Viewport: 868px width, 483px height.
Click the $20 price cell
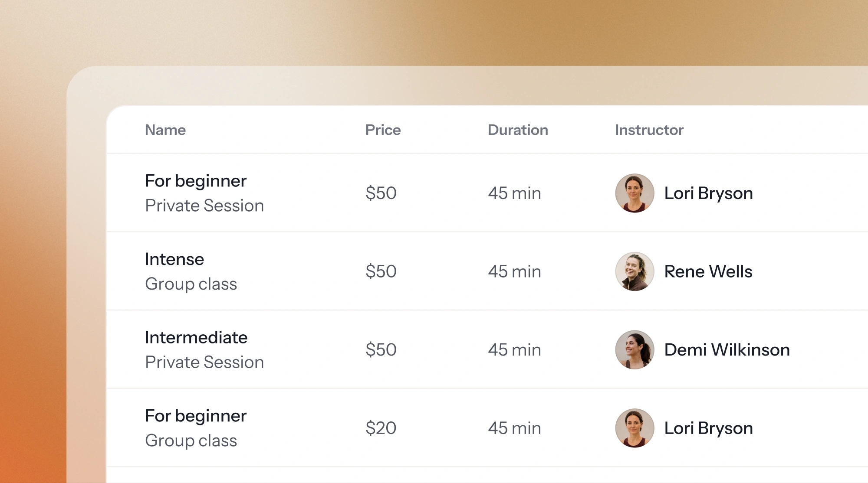(x=381, y=428)
